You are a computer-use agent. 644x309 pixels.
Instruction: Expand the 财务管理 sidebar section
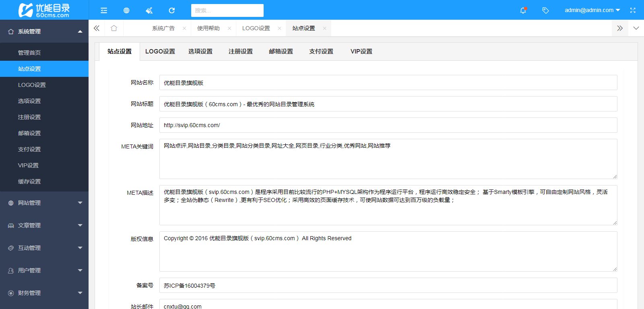pyautogui.click(x=44, y=293)
